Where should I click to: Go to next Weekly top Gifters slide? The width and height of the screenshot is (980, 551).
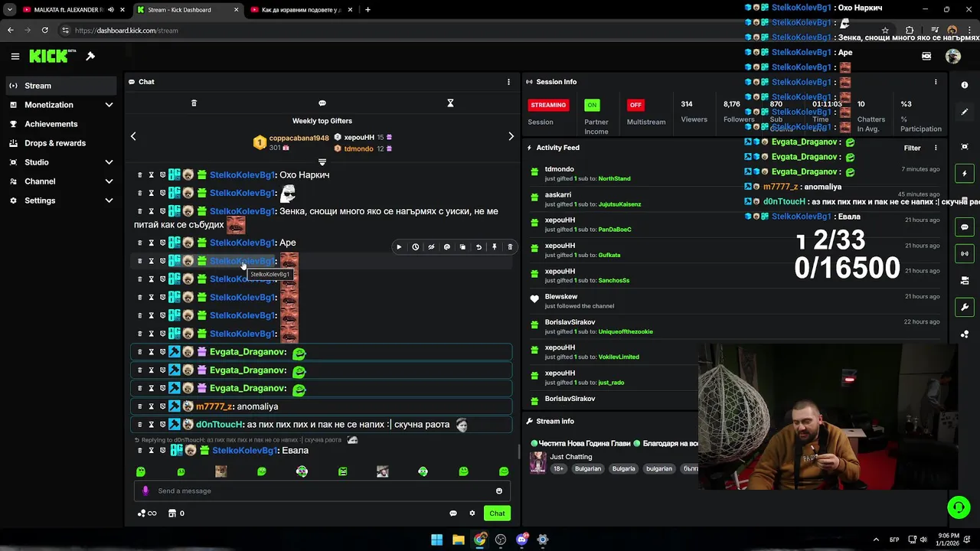(511, 136)
